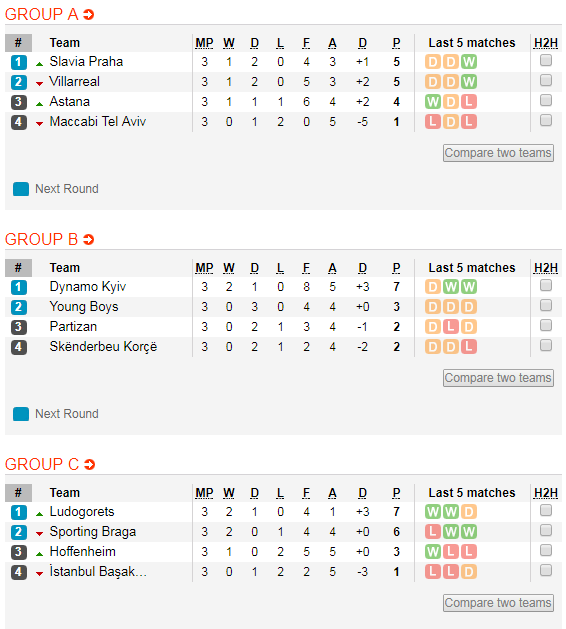Sort Group B by MP column header

tap(204, 268)
